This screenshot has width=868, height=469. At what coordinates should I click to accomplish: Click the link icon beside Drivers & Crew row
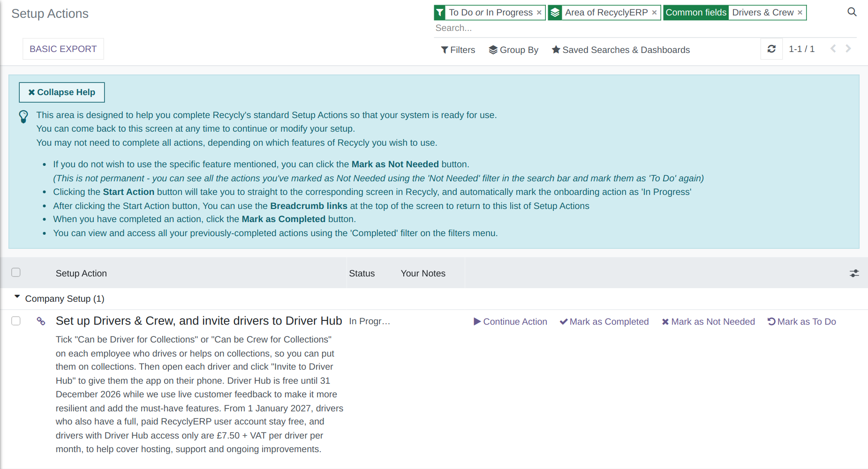click(41, 321)
